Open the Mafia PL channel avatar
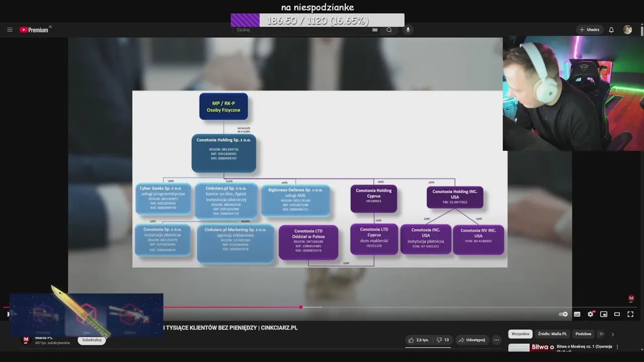The width and height of the screenshot is (644, 362). point(26,340)
